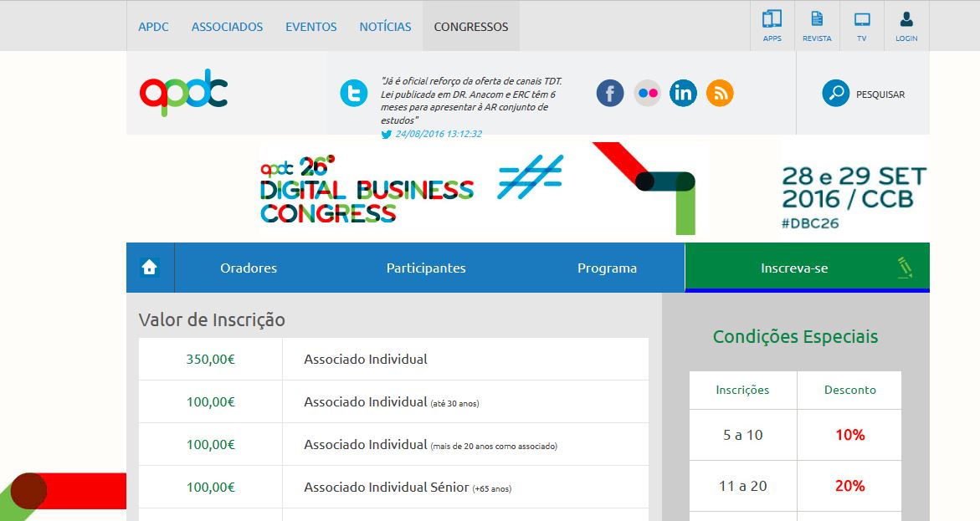Select the CONGRESSOS menu item
980x521 pixels.
tap(471, 27)
